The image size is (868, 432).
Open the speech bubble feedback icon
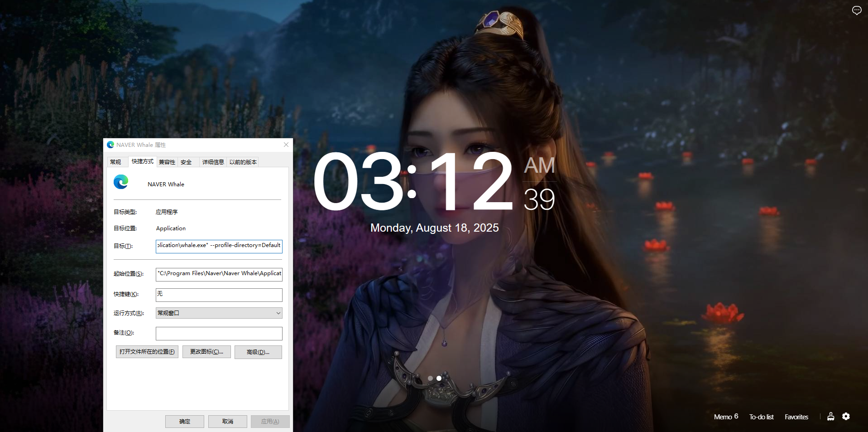point(856,10)
